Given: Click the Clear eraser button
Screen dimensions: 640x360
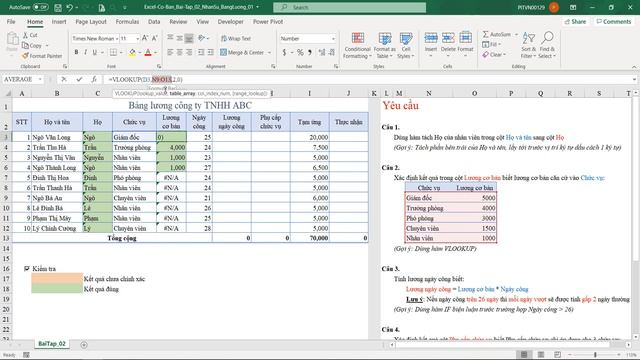Looking at the screenshot, I should pos(493,54).
